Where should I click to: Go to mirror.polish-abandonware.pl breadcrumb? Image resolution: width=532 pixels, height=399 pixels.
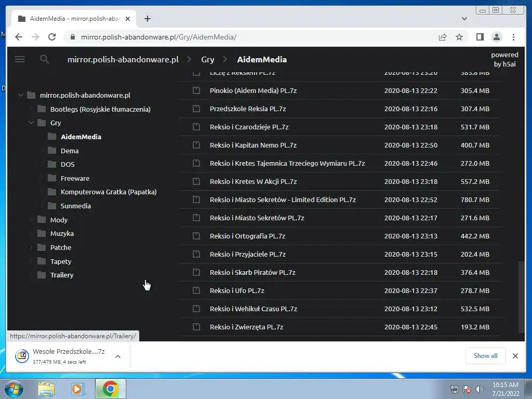pyautogui.click(x=123, y=59)
